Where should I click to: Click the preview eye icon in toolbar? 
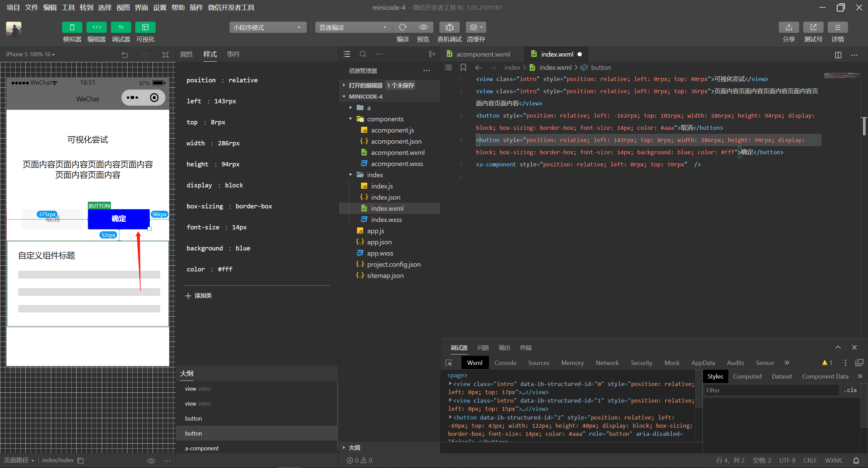tap(423, 27)
